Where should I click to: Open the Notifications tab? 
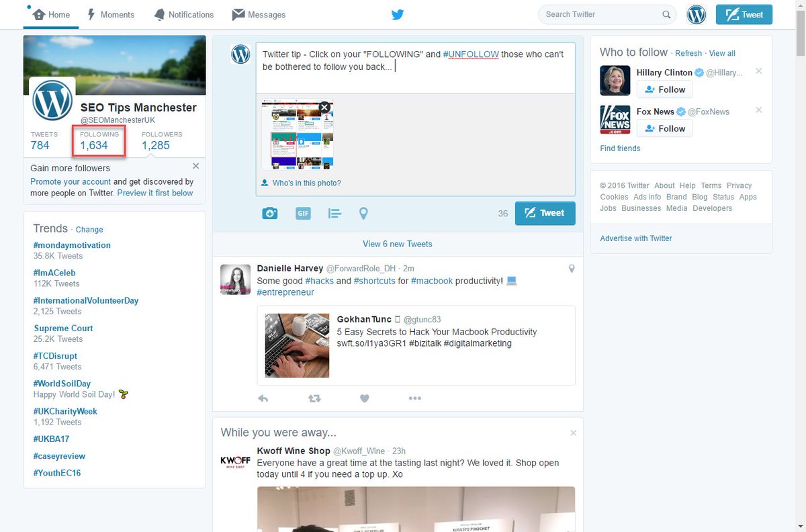click(183, 14)
